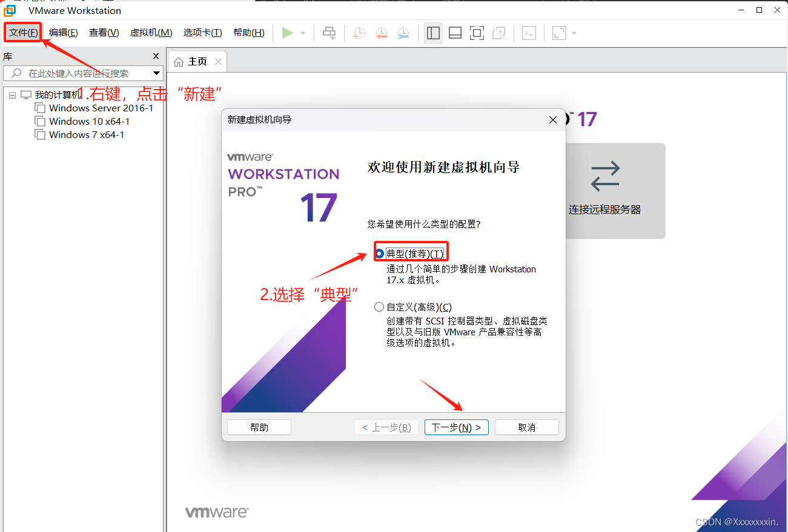788x532 pixels.
Task: Toggle the thumbnail bar view icon
Action: pos(455,33)
